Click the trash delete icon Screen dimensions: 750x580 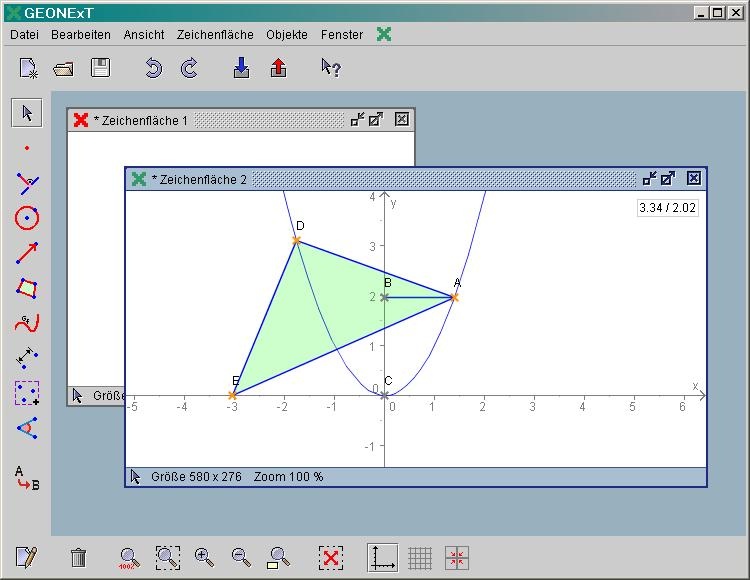tap(79, 557)
